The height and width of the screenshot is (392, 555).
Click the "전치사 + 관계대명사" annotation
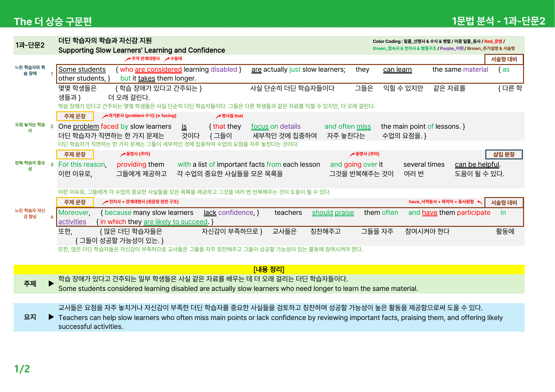click(144, 202)
